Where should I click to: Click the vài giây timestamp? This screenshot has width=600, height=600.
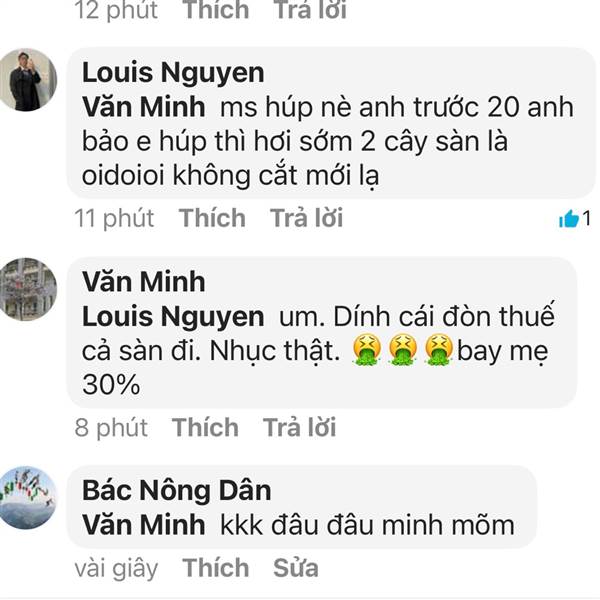pos(116,568)
